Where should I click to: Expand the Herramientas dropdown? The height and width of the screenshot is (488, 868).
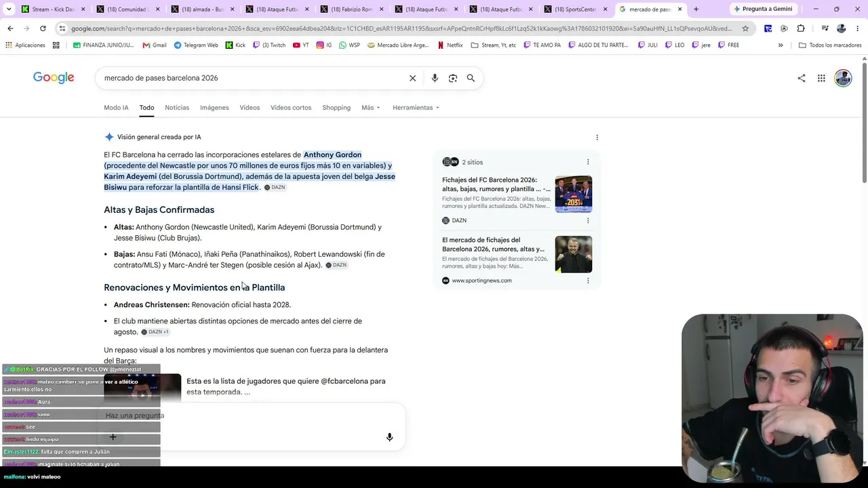pos(416,108)
